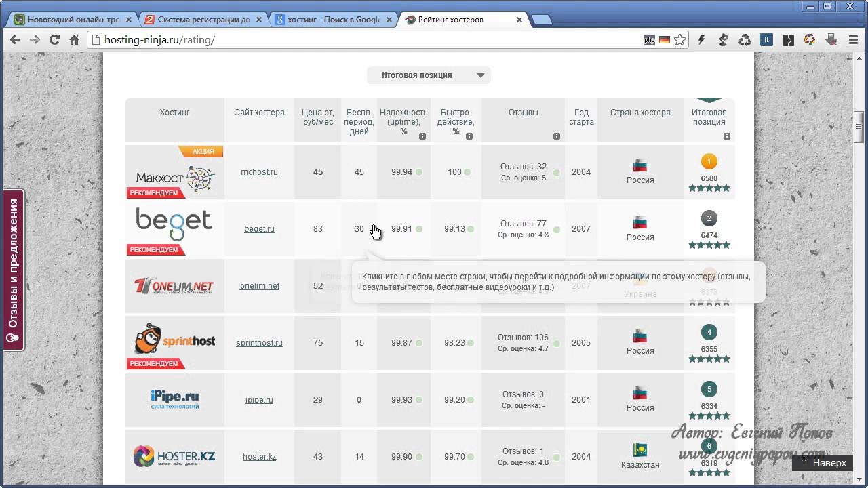868x488 pixels.
Task: Click the vertical page scrollbar thumb
Action: [x=859, y=125]
